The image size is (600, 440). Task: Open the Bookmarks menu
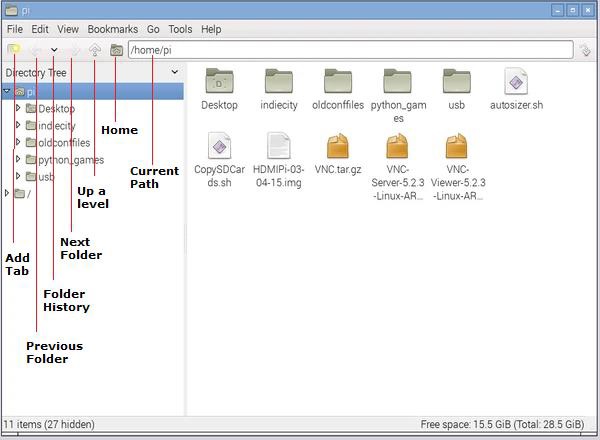[x=112, y=29]
